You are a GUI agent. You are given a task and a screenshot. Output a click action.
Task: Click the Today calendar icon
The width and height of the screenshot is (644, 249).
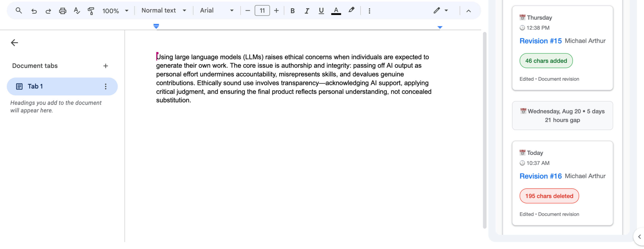coord(522,153)
